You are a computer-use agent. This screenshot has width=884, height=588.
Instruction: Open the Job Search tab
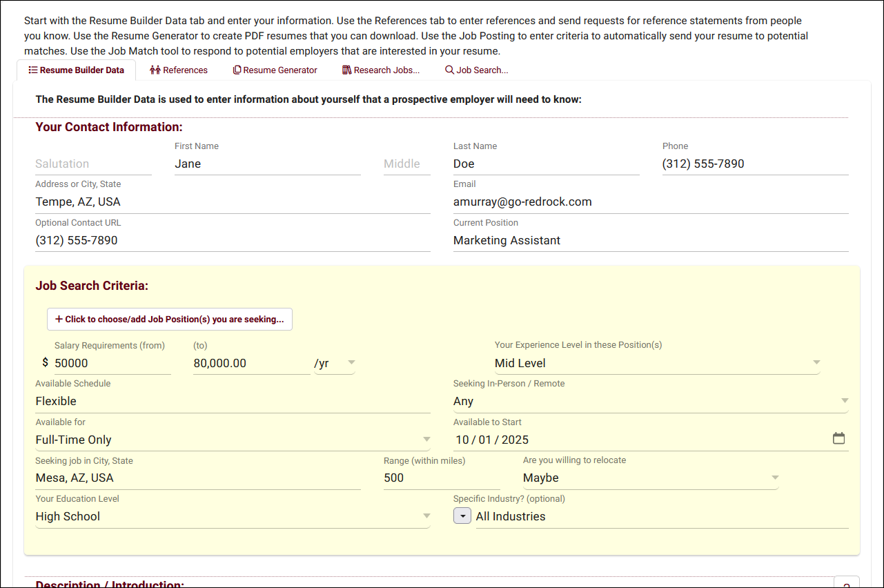pos(477,70)
